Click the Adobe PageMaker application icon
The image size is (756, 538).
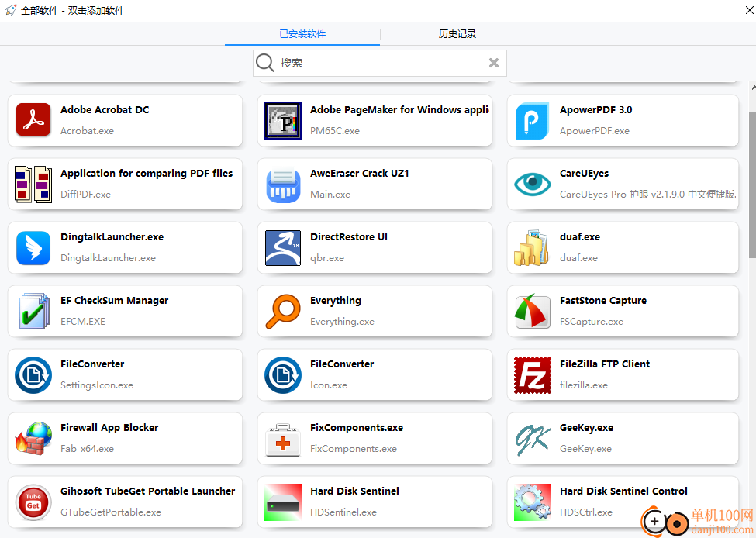283,120
